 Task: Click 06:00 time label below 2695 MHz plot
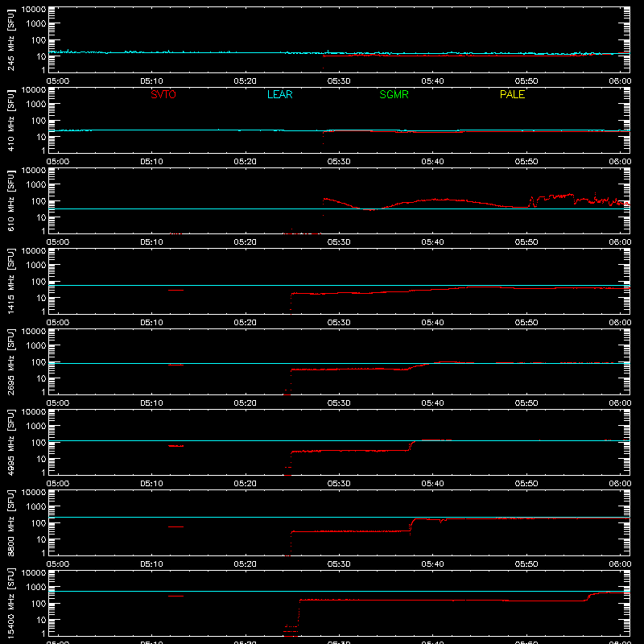tap(620, 403)
